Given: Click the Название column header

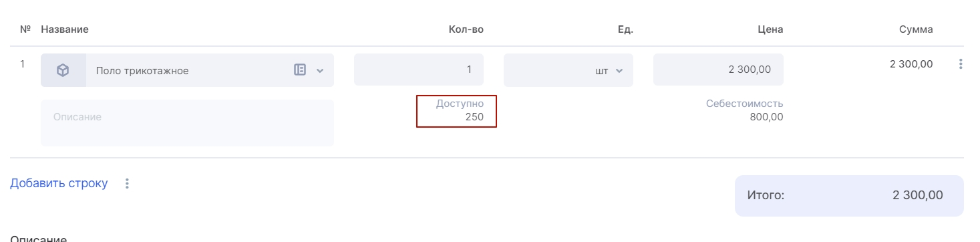Looking at the screenshot, I should tap(65, 29).
